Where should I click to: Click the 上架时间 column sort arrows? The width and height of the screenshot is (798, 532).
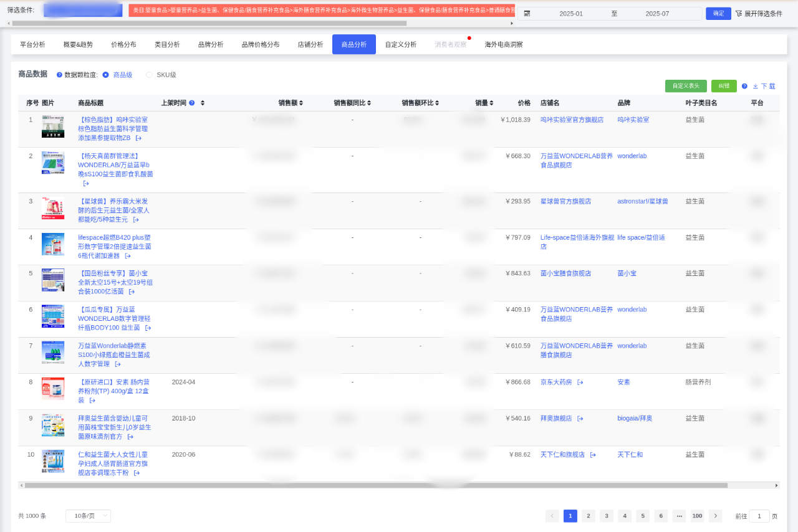click(x=203, y=103)
